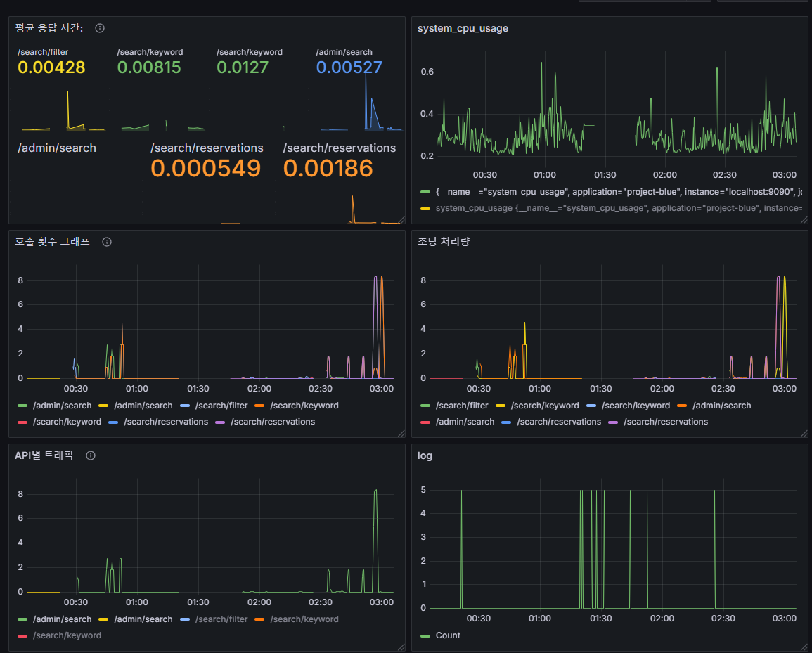
Task: Click info icon beside 평균 응답 시간 title
Action: [100, 29]
